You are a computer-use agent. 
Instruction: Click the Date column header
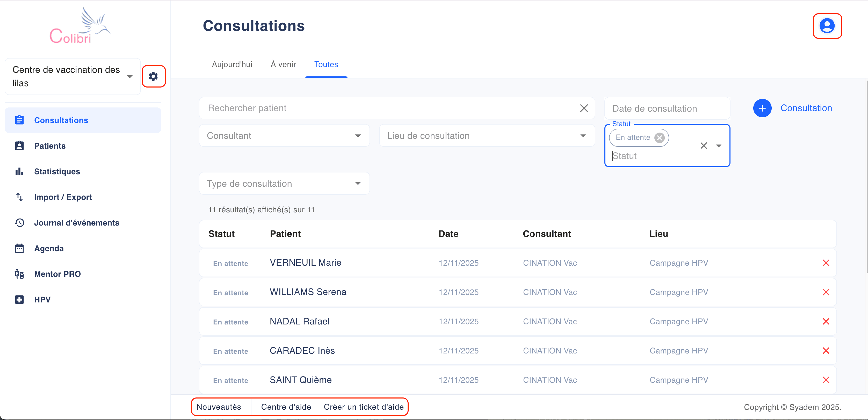[448, 234]
